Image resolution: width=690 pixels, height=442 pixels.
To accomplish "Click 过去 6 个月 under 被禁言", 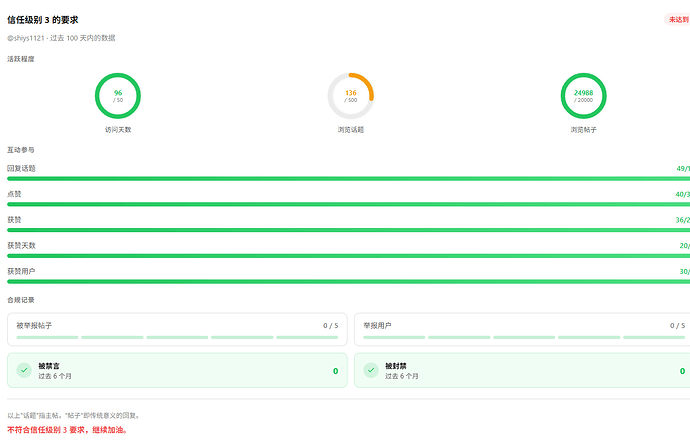I will click(x=55, y=376).
